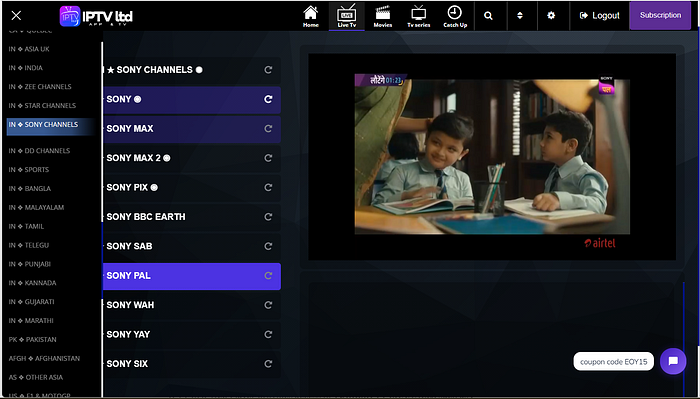Screen dimensions: 700x399
Task: Open the Live Tv section
Action: pos(347,17)
